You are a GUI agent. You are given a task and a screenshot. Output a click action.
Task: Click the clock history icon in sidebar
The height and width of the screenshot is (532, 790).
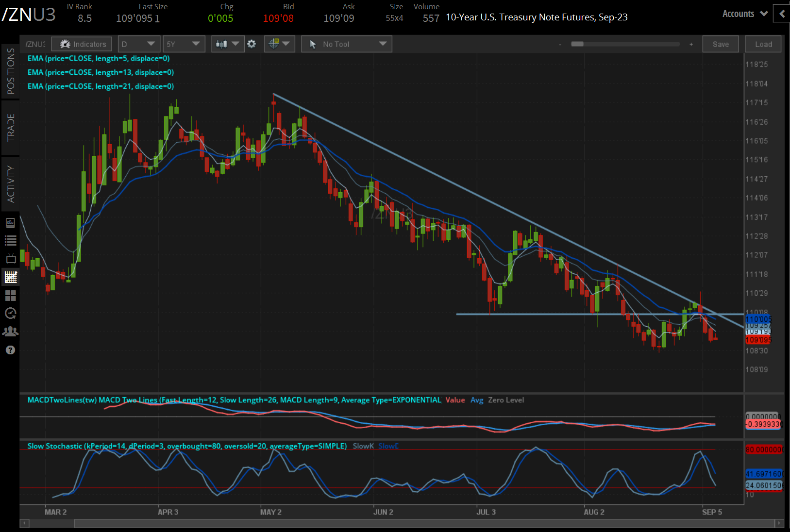click(10, 314)
